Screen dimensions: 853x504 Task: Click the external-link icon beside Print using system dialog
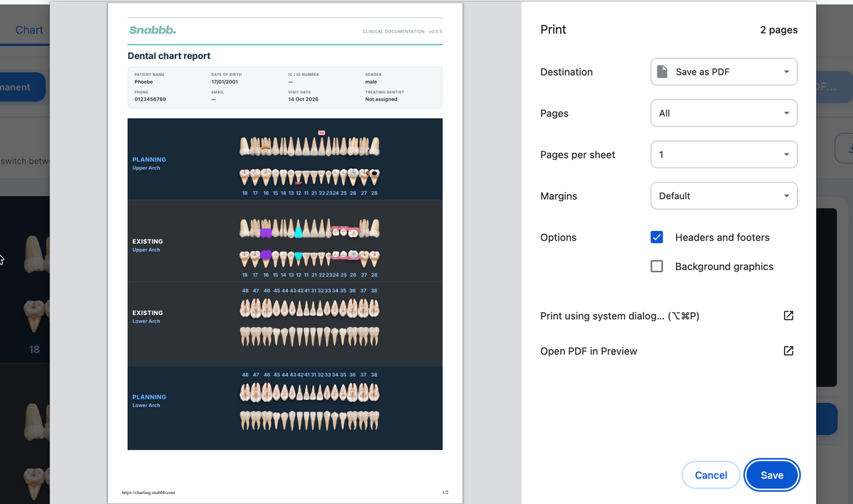(x=788, y=316)
